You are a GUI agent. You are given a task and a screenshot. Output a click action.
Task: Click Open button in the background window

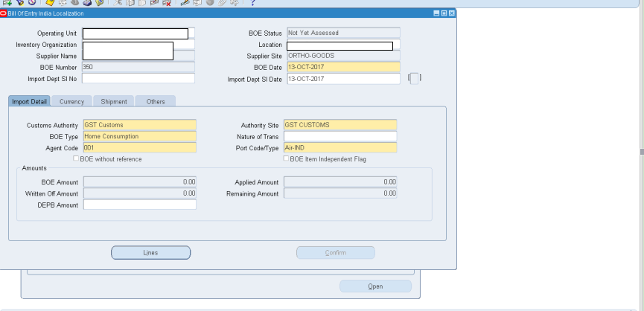pos(375,286)
